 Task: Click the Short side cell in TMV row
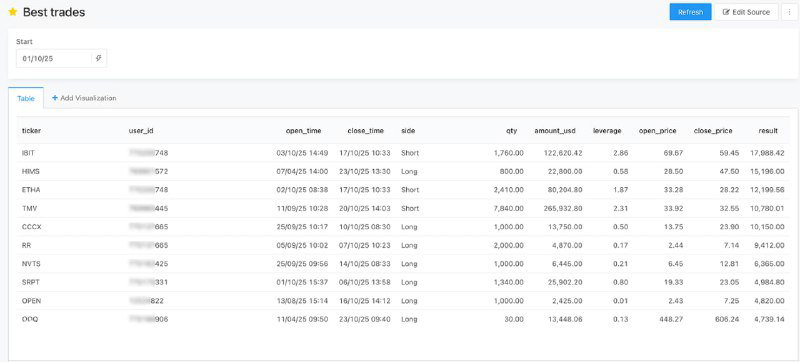click(x=410, y=208)
